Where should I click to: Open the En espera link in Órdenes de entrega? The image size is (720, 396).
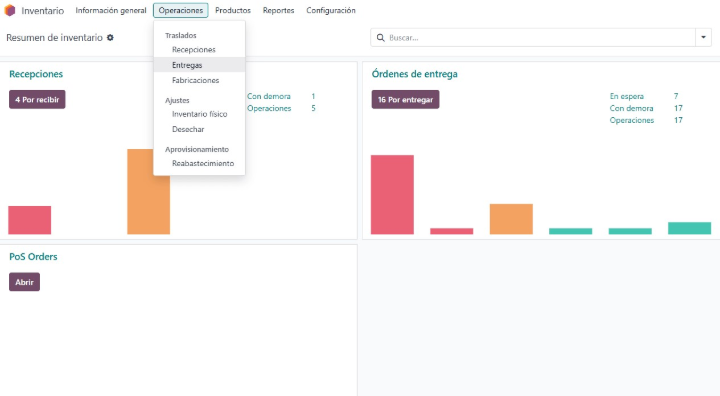pyautogui.click(x=626, y=96)
